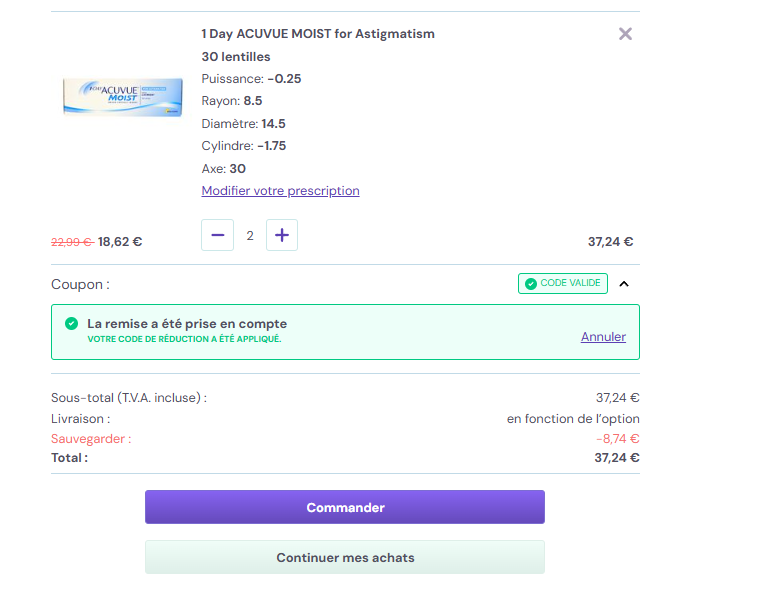This screenshot has height=592, width=780.
Task: Increase quantity with the plus button
Action: point(282,235)
